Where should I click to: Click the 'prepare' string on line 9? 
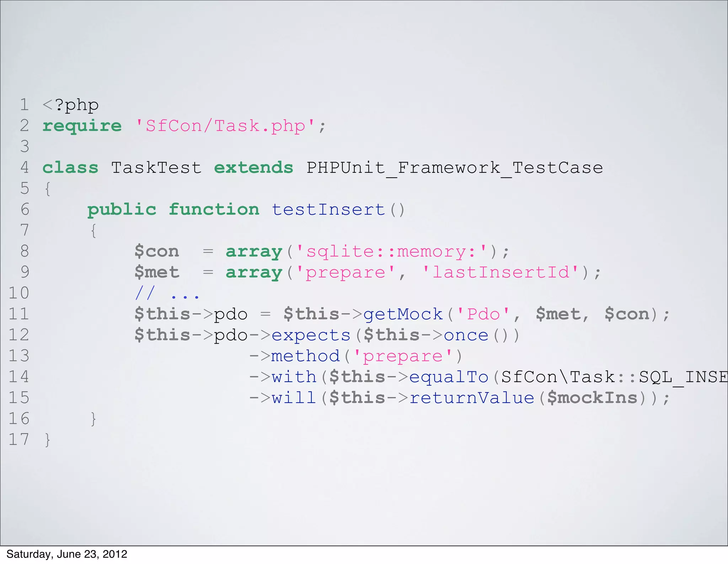pyautogui.click(x=346, y=273)
